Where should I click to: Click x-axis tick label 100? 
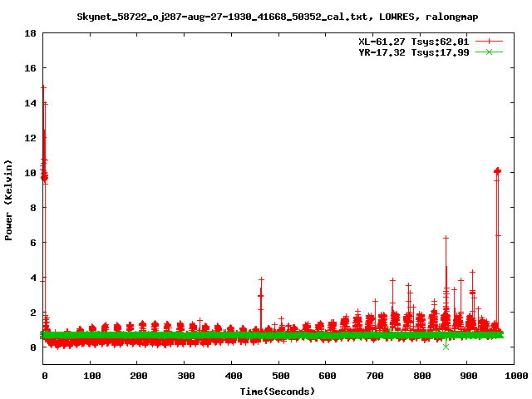coord(92,376)
